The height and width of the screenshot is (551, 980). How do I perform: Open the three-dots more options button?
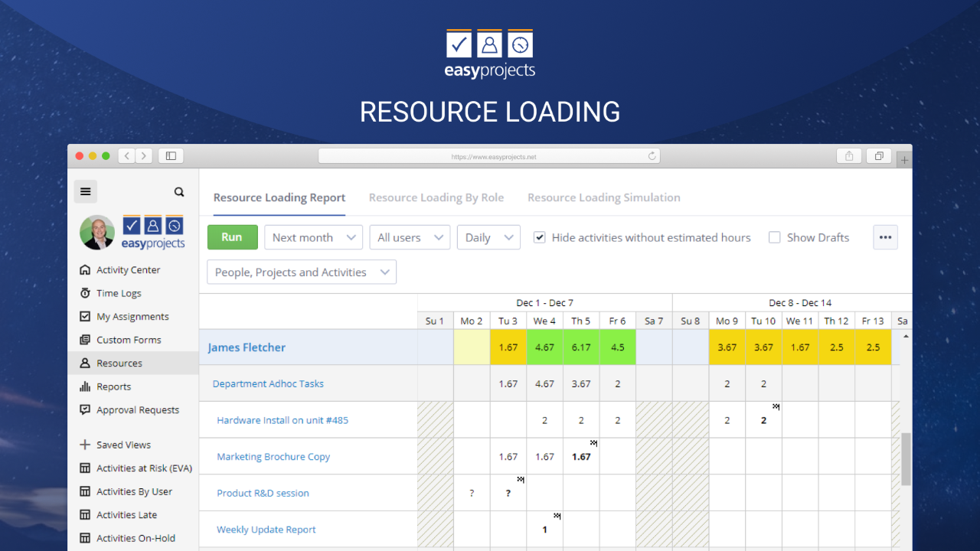point(885,237)
